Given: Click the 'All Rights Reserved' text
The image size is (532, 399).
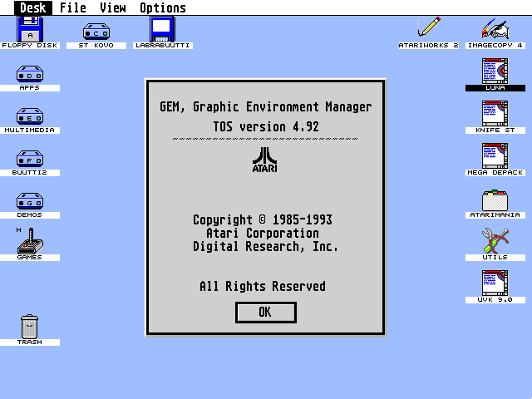Looking at the screenshot, I should (263, 286).
